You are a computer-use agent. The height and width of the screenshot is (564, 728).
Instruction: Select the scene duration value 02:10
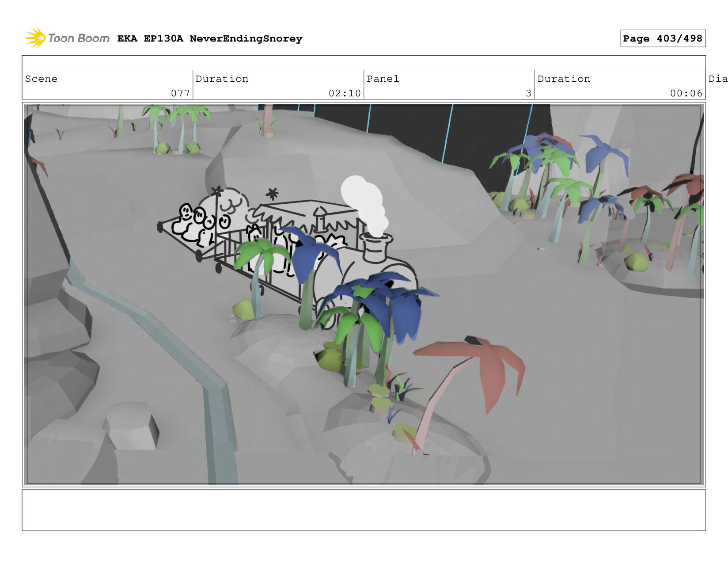pos(345,93)
